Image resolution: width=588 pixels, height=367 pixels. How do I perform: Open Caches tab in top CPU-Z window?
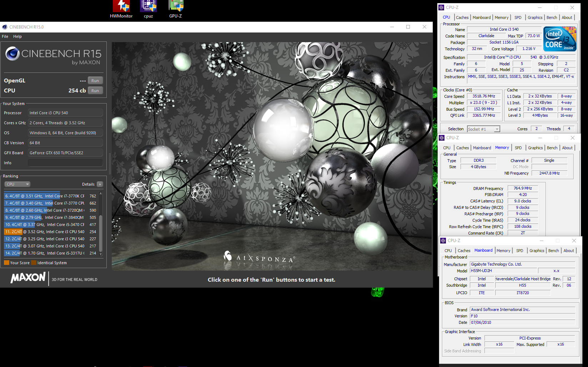(x=462, y=17)
